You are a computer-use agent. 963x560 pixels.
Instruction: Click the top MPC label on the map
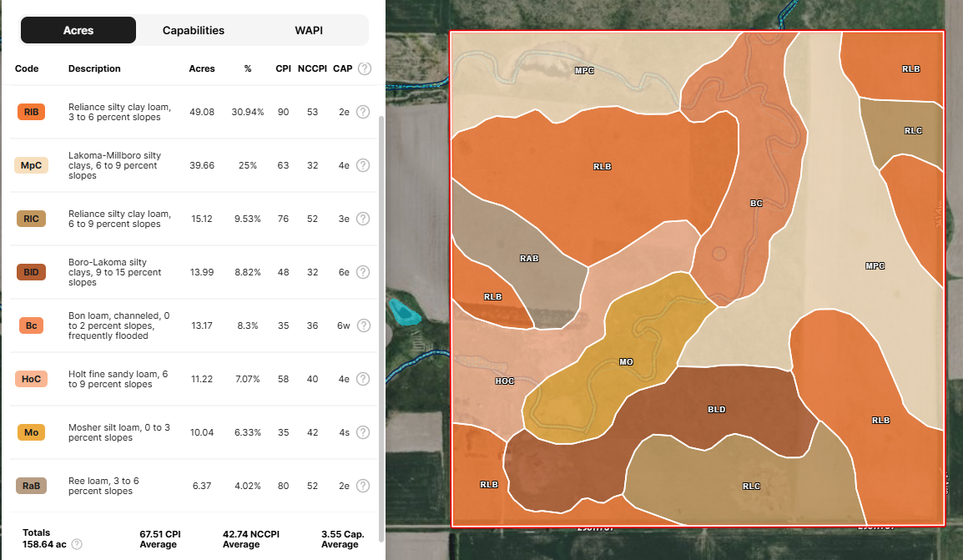point(584,71)
